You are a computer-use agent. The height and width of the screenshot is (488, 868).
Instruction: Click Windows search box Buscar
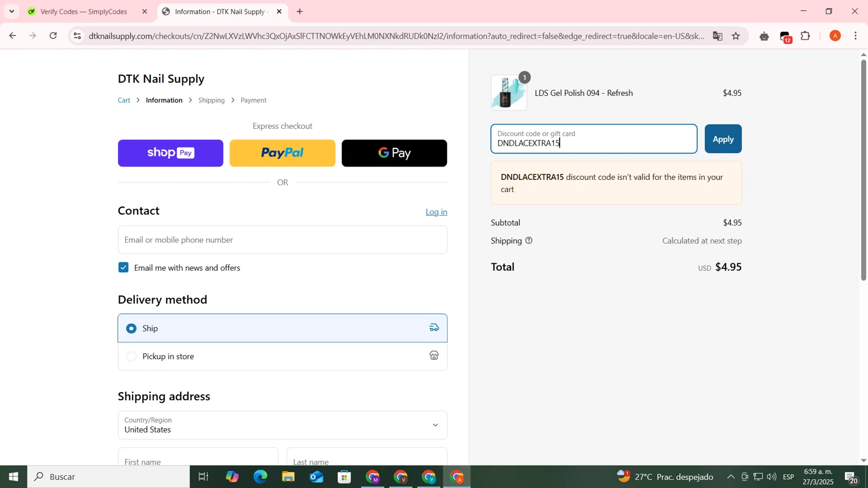(108, 477)
